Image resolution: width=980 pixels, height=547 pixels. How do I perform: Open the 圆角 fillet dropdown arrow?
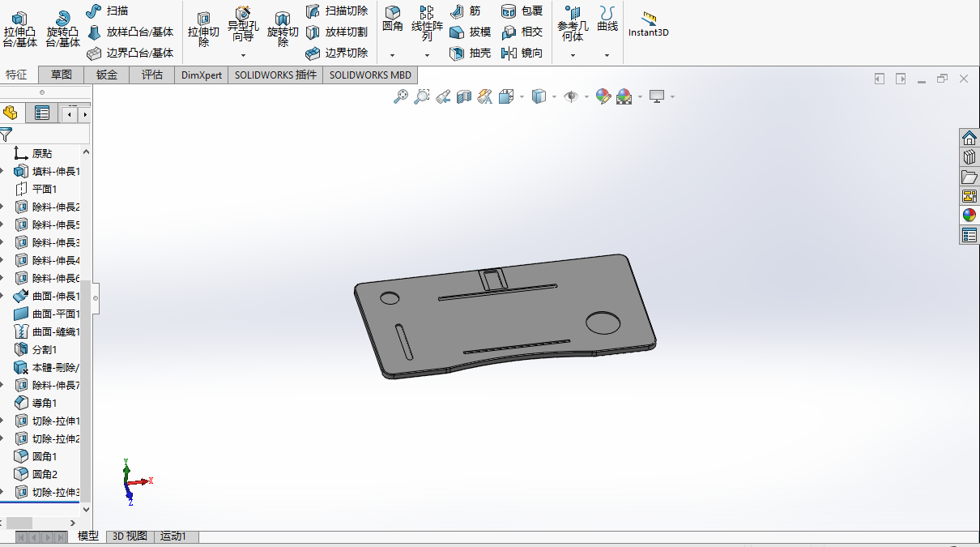point(393,55)
